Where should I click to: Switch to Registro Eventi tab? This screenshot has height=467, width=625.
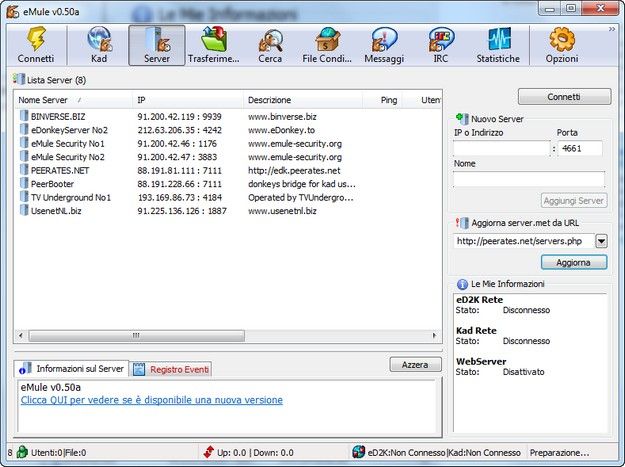[171, 369]
